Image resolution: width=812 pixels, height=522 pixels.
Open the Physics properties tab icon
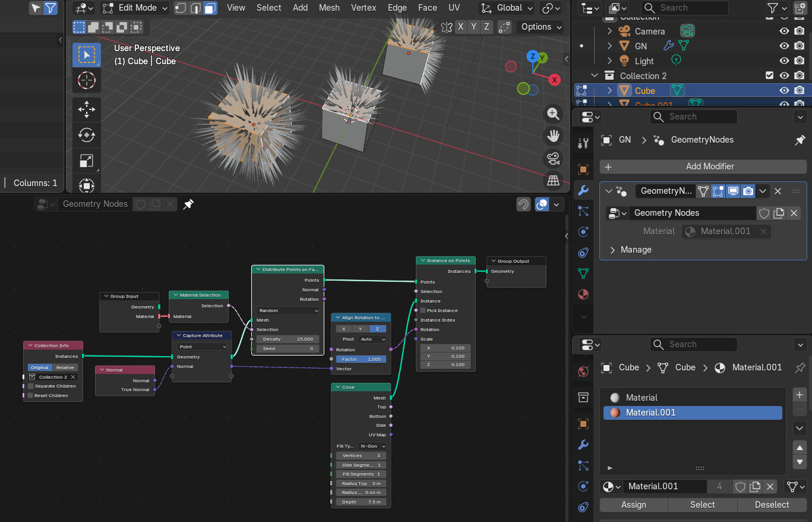583,232
